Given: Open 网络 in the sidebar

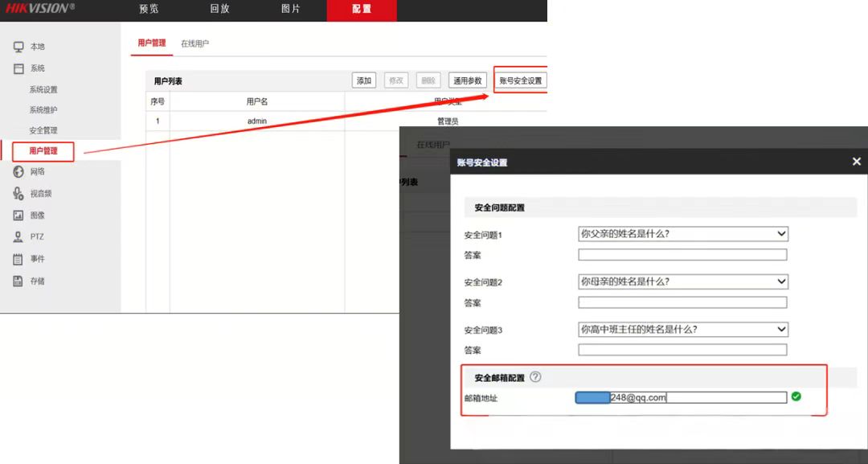Looking at the screenshot, I should tap(38, 171).
